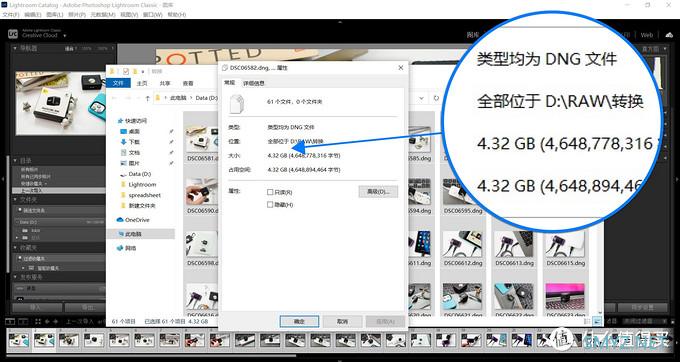
Task: Select DSC06581.dng thumbnail in Explorer
Action: [202, 139]
